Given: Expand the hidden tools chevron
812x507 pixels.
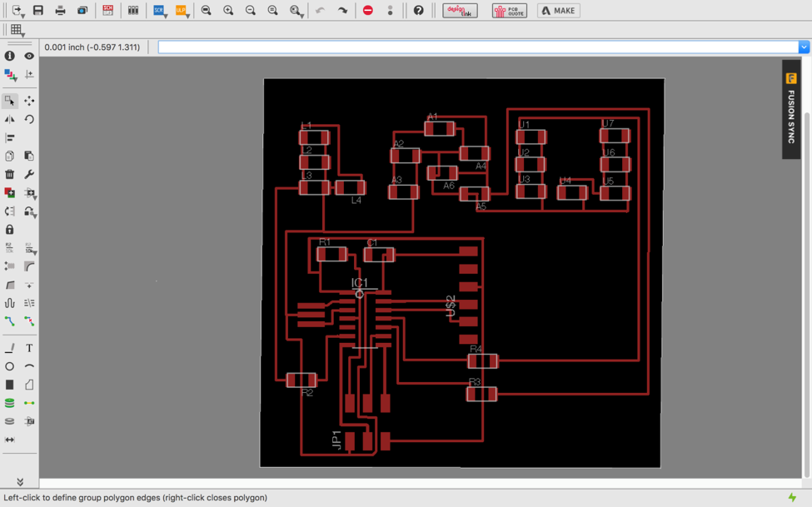Looking at the screenshot, I should click(x=20, y=482).
